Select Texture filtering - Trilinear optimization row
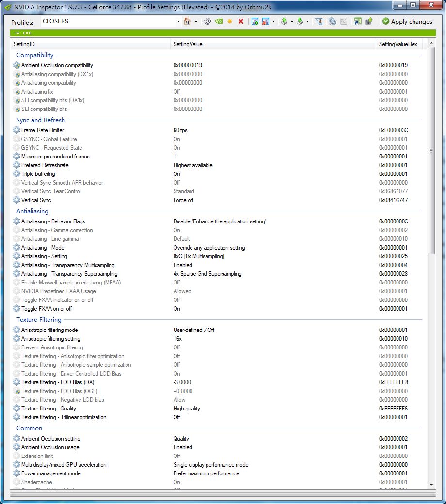 click(x=217, y=417)
